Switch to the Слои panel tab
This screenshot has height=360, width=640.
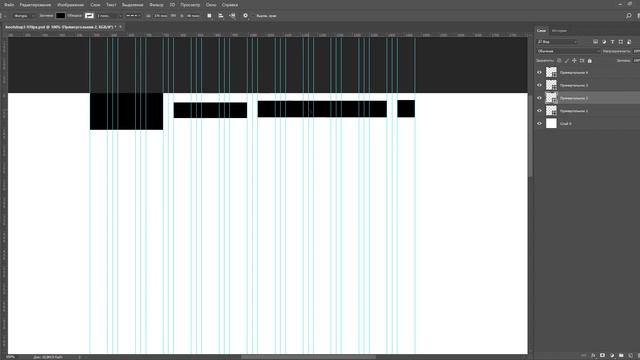(x=541, y=31)
